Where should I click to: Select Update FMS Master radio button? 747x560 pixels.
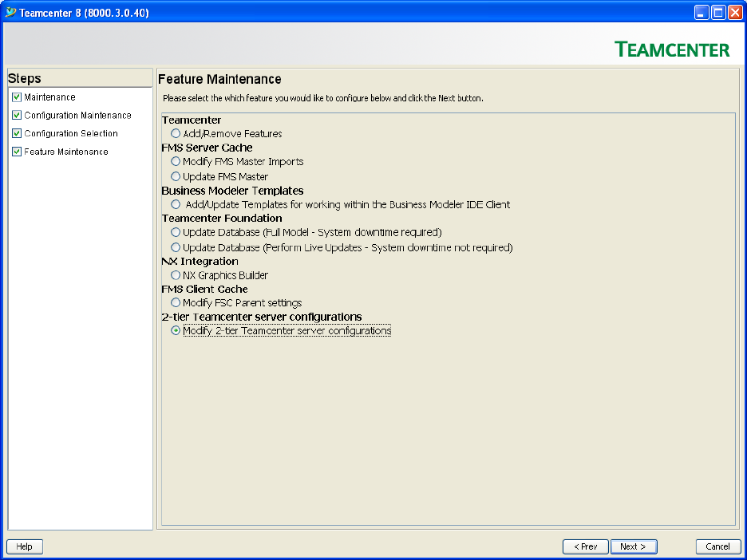[176, 176]
